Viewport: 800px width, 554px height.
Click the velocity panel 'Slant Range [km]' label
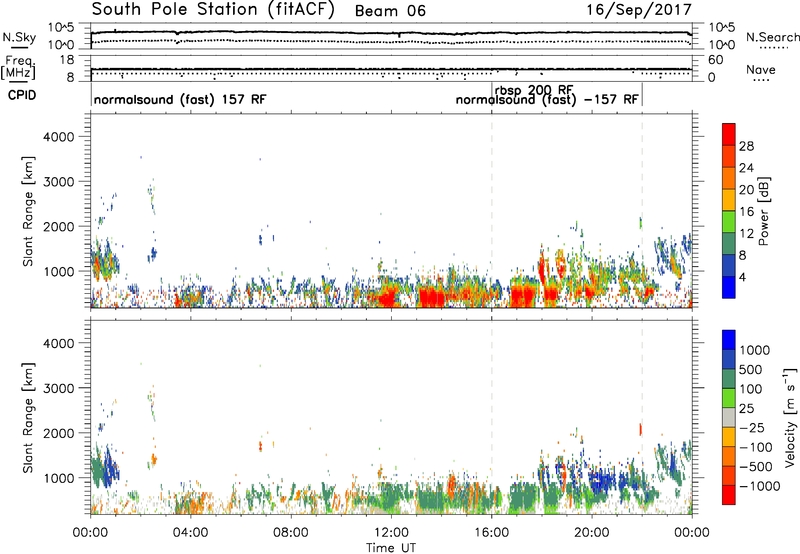pyautogui.click(x=28, y=418)
